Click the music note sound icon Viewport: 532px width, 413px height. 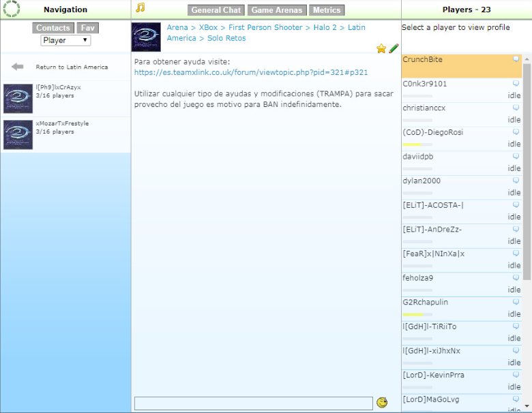[x=140, y=7]
